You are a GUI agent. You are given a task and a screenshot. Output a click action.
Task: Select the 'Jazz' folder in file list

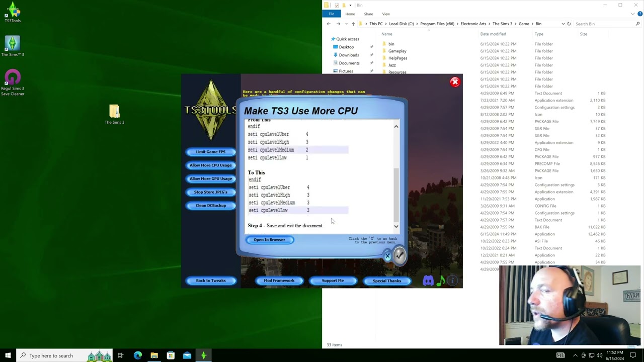392,65
